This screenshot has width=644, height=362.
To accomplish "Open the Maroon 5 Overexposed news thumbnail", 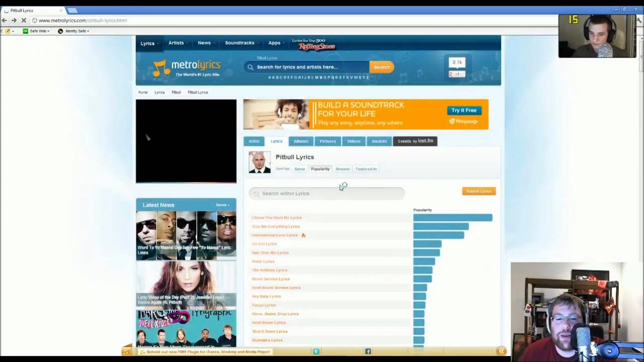I will tap(186, 328).
